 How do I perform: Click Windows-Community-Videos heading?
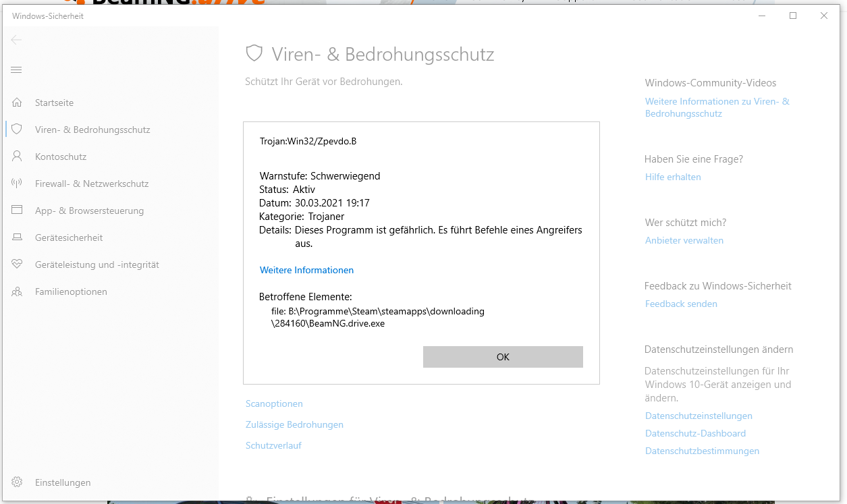(x=711, y=83)
